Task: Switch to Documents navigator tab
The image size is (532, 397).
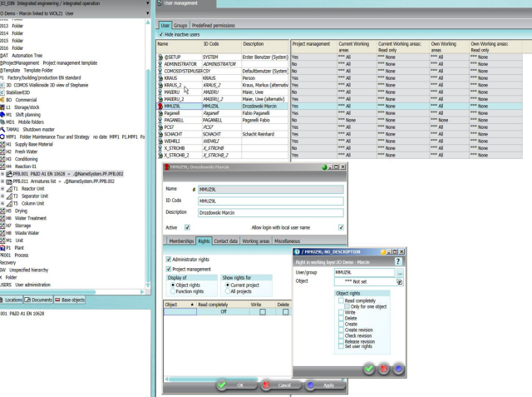Action: [x=39, y=300]
